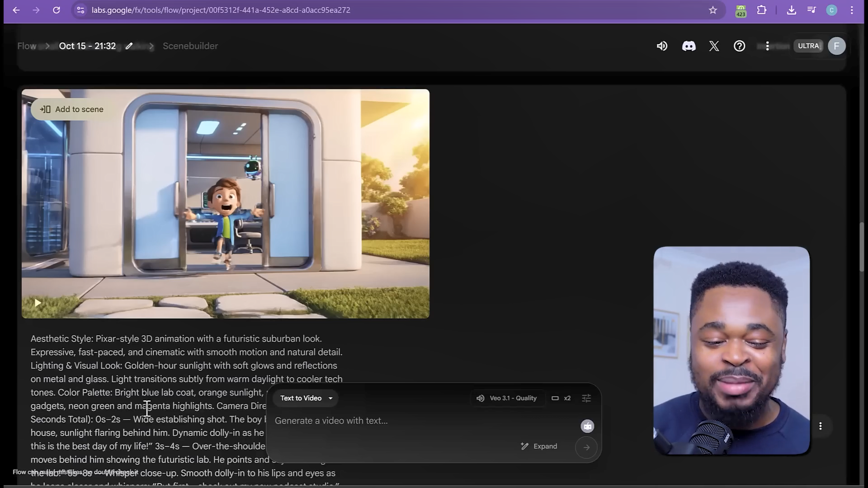
Task: Play the generated video clip
Action: coord(38,303)
